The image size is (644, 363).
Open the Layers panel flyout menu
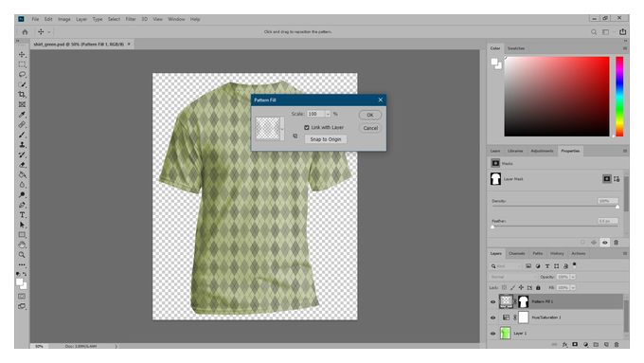(625, 254)
